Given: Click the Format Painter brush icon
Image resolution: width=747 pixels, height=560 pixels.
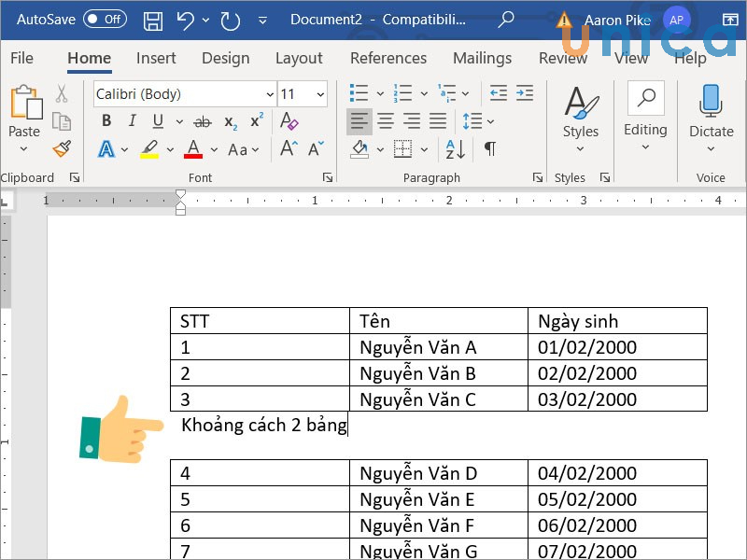Looking at the screenshot, I should [x=62, y=149].
